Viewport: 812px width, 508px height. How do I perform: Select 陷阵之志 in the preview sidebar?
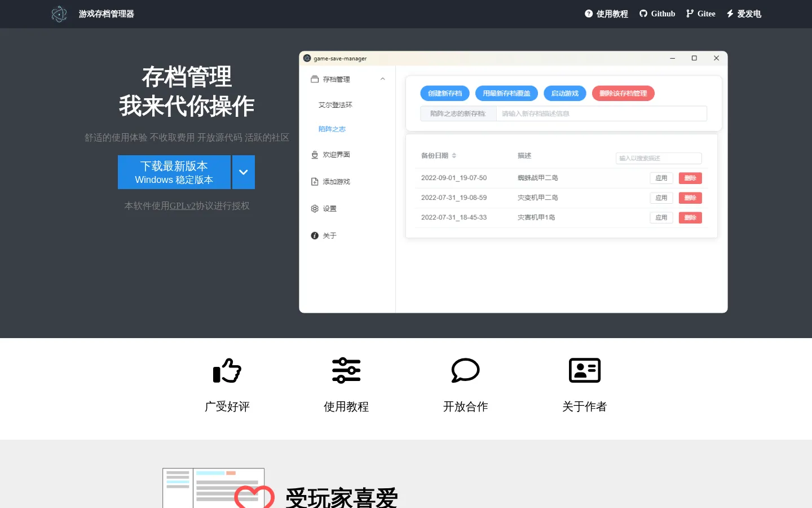pos(332,129)
